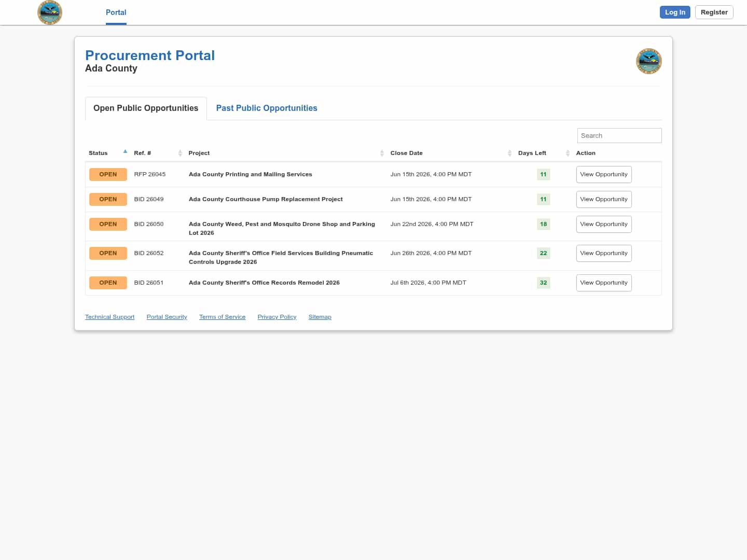
Task: Click days-left badge showing 22
Action: click(543, 253)
